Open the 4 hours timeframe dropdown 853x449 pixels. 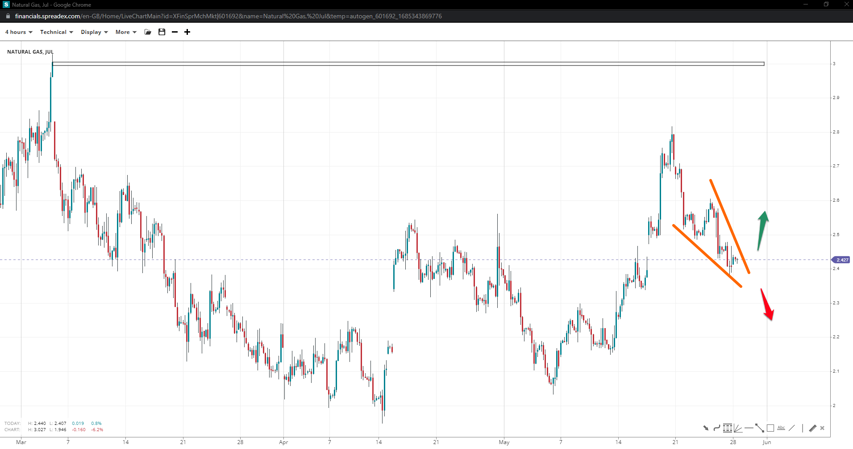18,32
